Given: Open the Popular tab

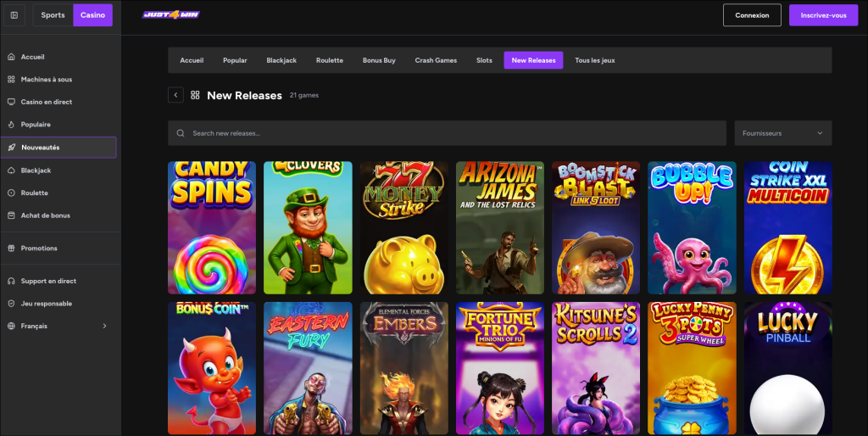Looking at the screenshot, I should tap(235, 60).
